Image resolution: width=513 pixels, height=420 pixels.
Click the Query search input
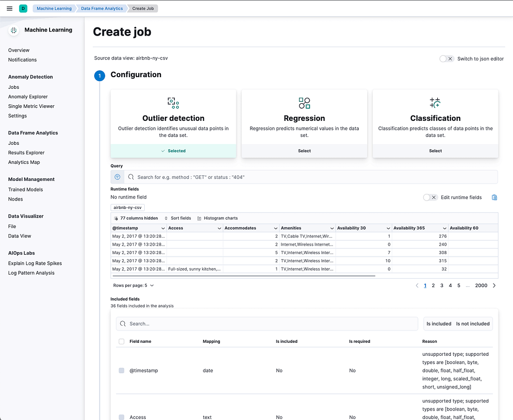311,177
